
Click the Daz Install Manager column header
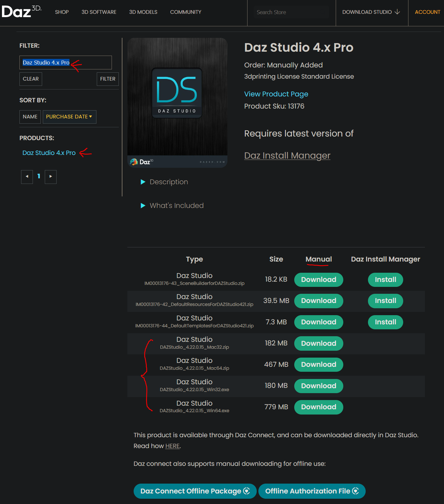pos(385,259)
